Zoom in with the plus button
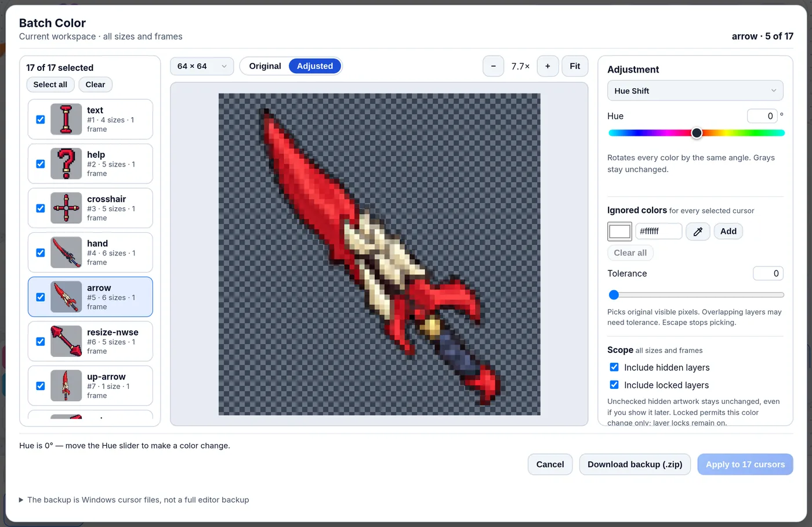The width and height of the screenshot is (812, 527). [548, 66]
